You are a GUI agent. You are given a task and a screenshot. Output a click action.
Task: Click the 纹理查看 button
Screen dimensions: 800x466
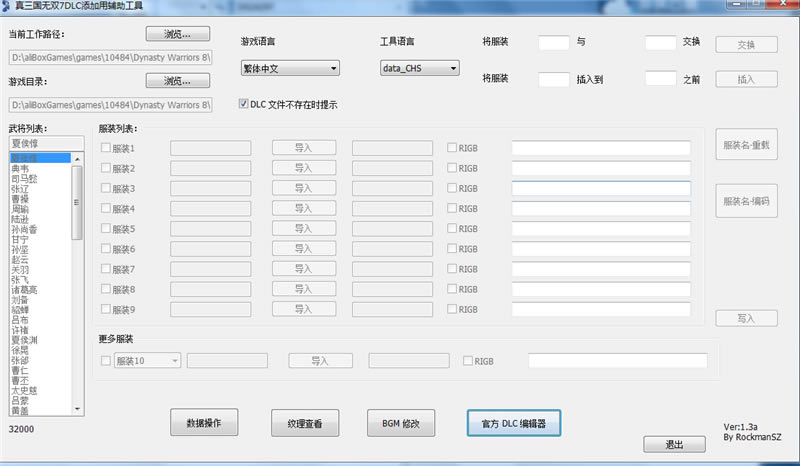[x=305, y=423]
